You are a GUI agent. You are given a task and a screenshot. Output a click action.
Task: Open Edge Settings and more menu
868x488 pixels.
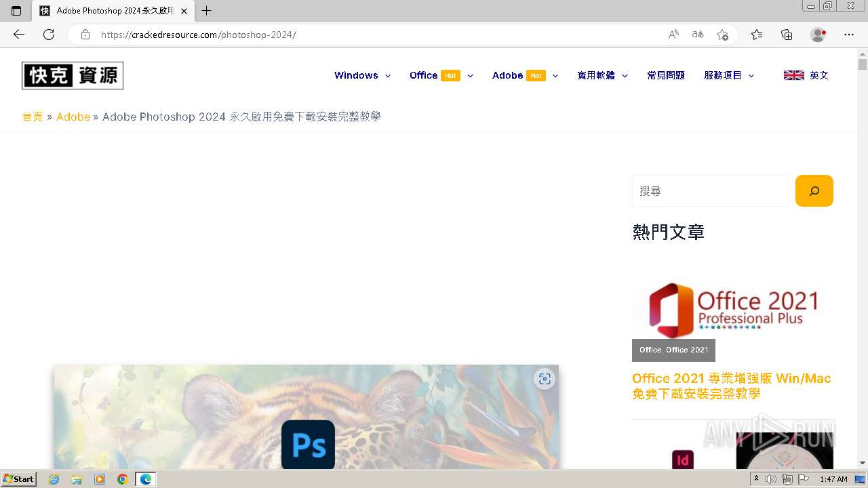849,35
